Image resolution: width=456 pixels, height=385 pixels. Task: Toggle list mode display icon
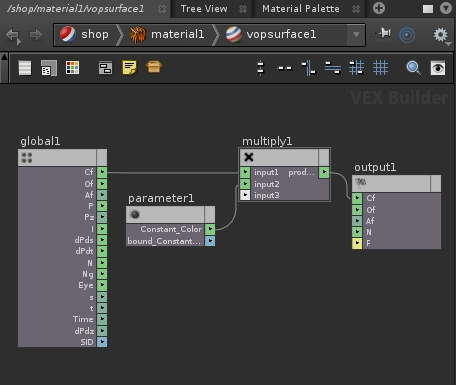(25, 68)
